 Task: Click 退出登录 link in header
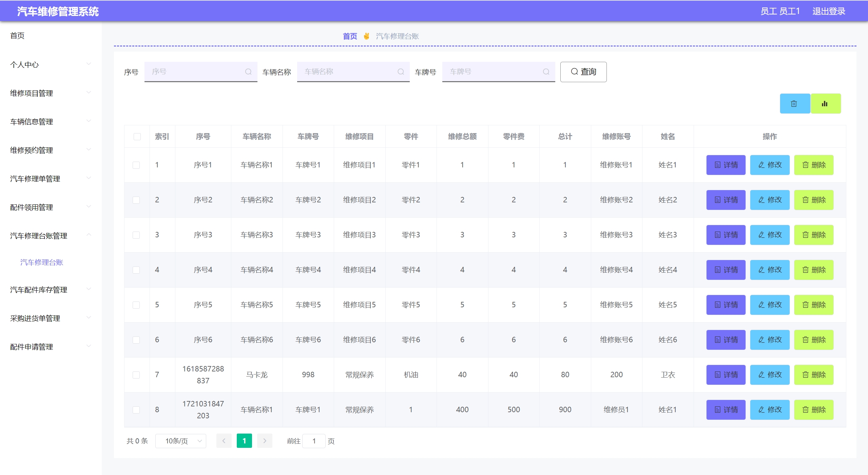tap(828, 11)
